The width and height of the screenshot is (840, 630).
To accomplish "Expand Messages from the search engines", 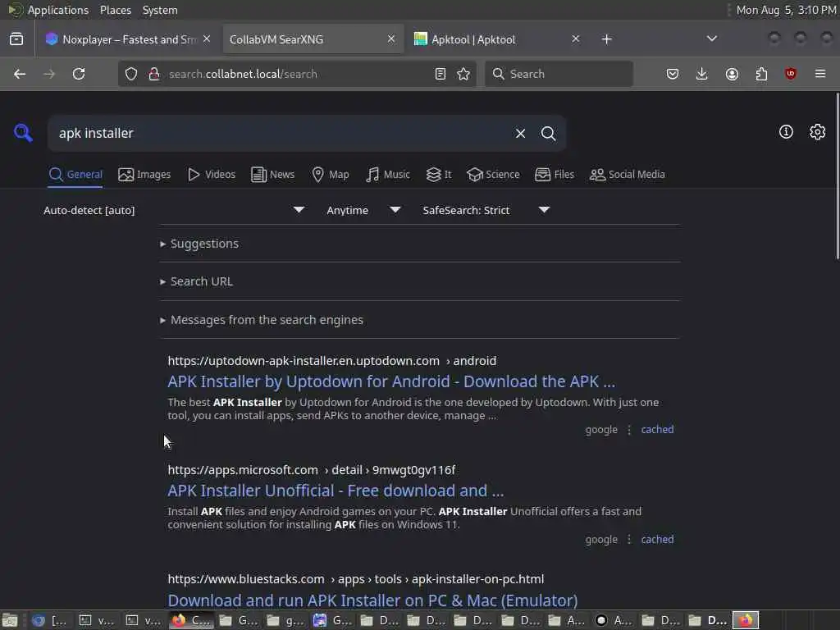I will 262,320.
